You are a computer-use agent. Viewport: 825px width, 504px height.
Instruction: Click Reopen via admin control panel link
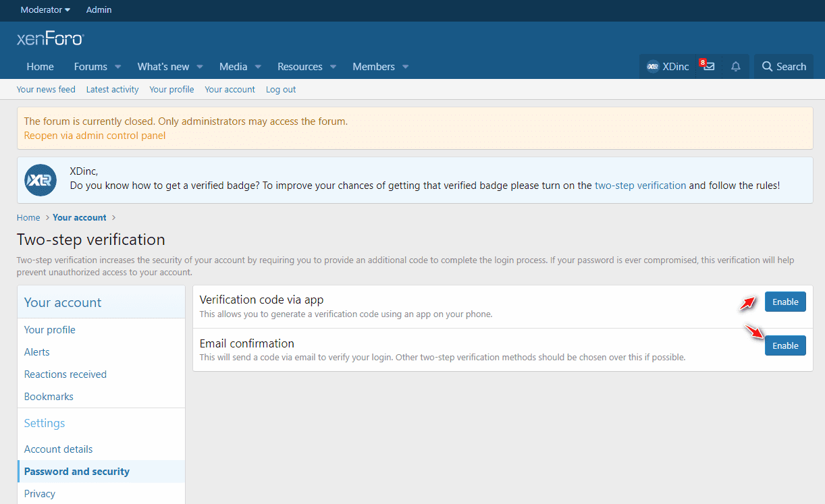[95, 136]
